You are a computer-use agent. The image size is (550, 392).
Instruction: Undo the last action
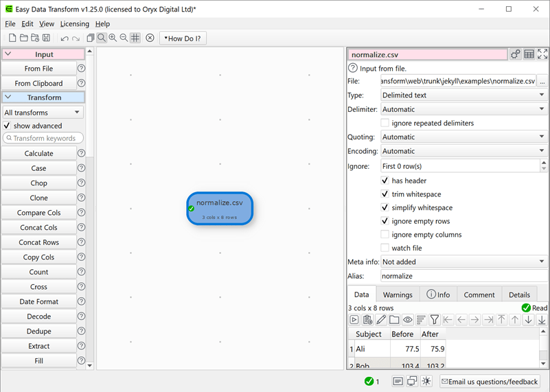[64, 38]
